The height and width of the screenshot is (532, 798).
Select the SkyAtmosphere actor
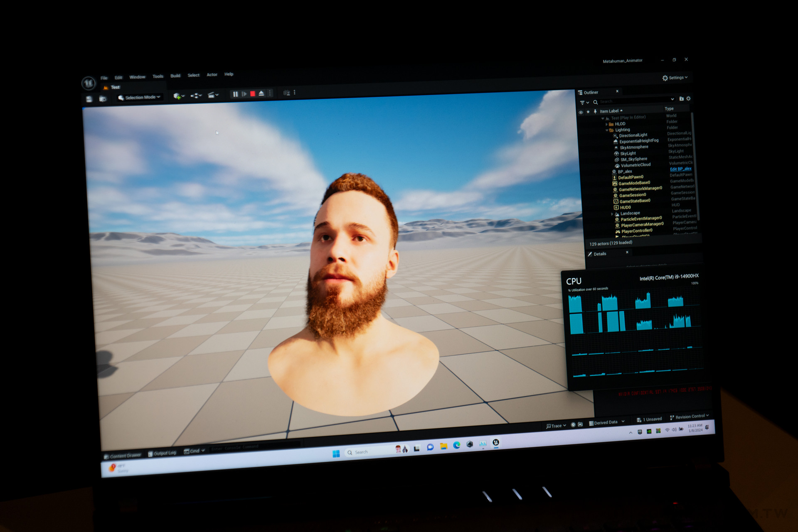coord(634,147)
